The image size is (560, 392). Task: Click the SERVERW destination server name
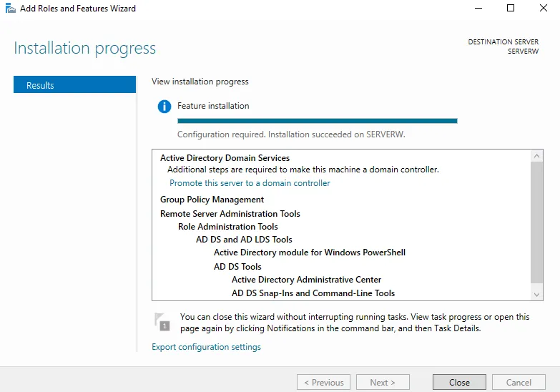tap(523, 51)
